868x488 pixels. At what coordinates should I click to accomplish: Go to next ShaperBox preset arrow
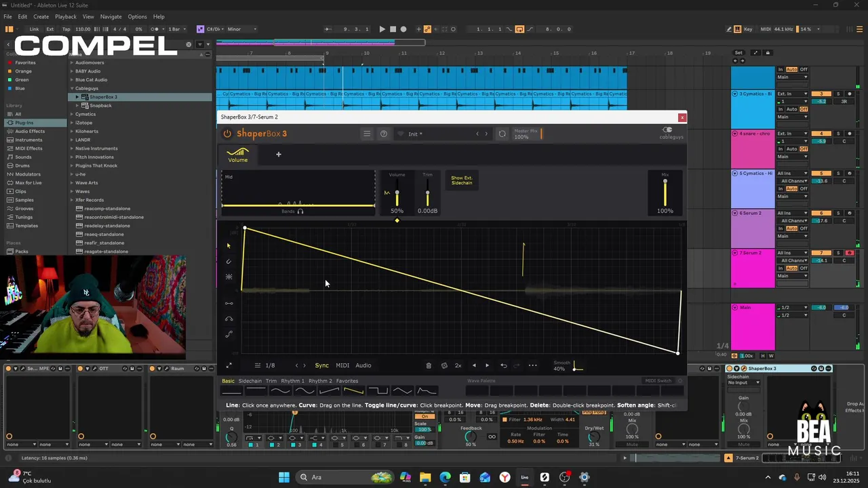coord(486,134)
